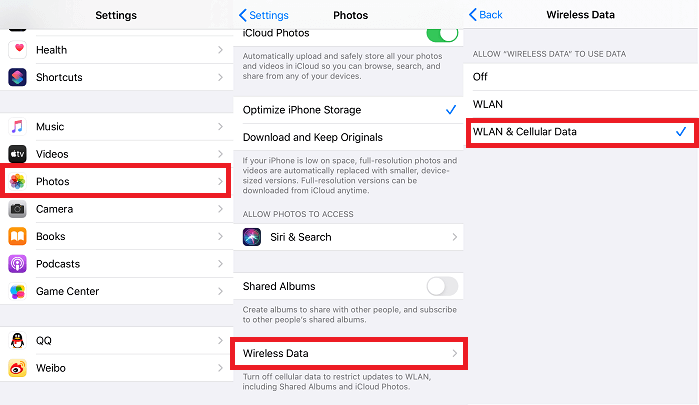699x405 pixels.
Task: Enable the Shared Albums switch
Action: (441, 286)
